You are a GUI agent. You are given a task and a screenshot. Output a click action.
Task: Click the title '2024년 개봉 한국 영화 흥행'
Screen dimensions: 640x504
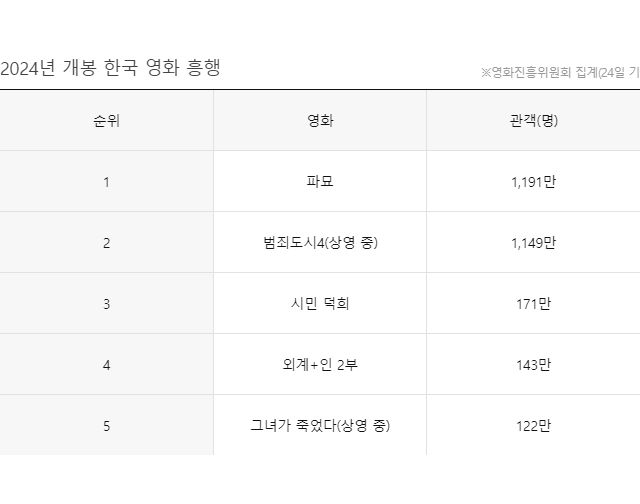110,68
